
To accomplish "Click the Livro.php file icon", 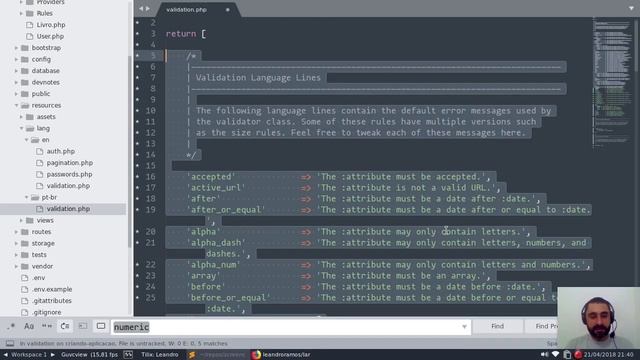I will click(29, 24).
